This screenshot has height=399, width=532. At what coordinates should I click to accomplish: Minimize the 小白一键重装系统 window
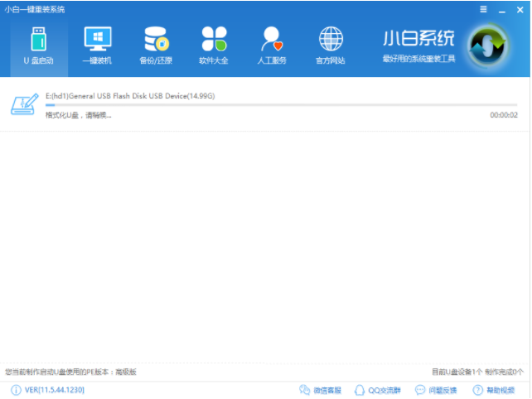click(502, 10)
